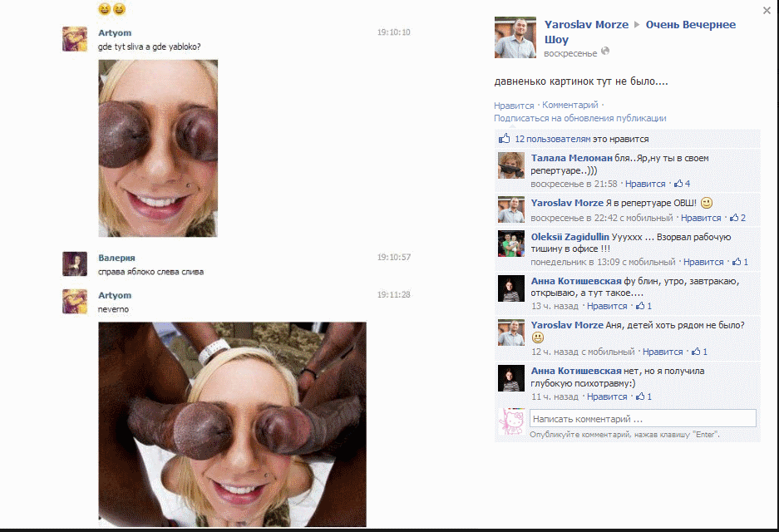Focus the Написать комментарий input field
The height and width of the screenshot is (532, 779).
pyautogui.click(x=642, y=419)
